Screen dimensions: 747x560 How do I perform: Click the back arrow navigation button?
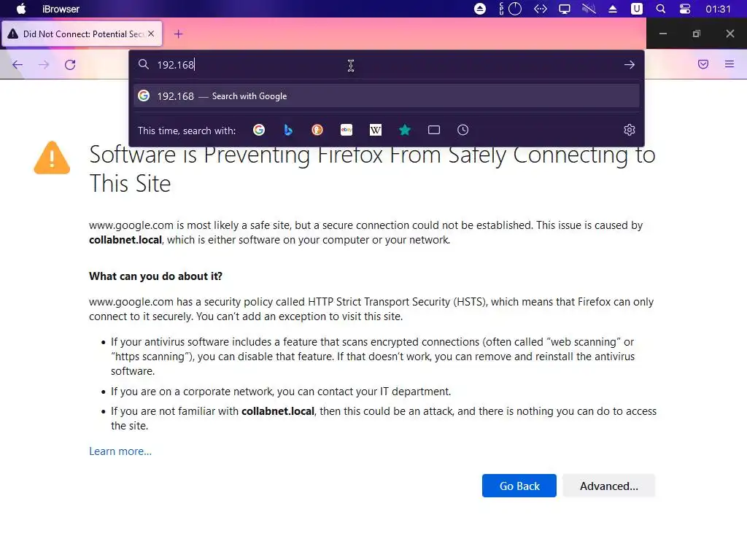click(18, 65)
